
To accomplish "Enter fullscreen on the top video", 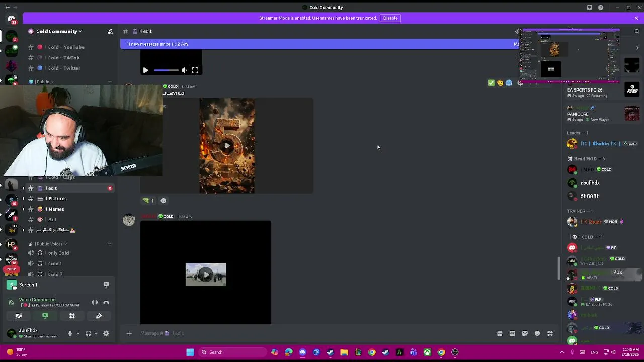I will [195, 70].
